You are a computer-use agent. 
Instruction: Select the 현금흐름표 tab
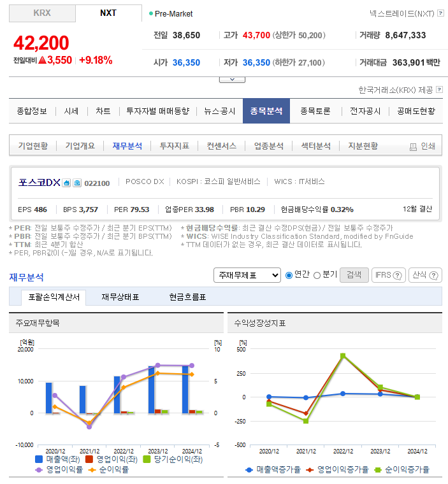tap(187, 297)
